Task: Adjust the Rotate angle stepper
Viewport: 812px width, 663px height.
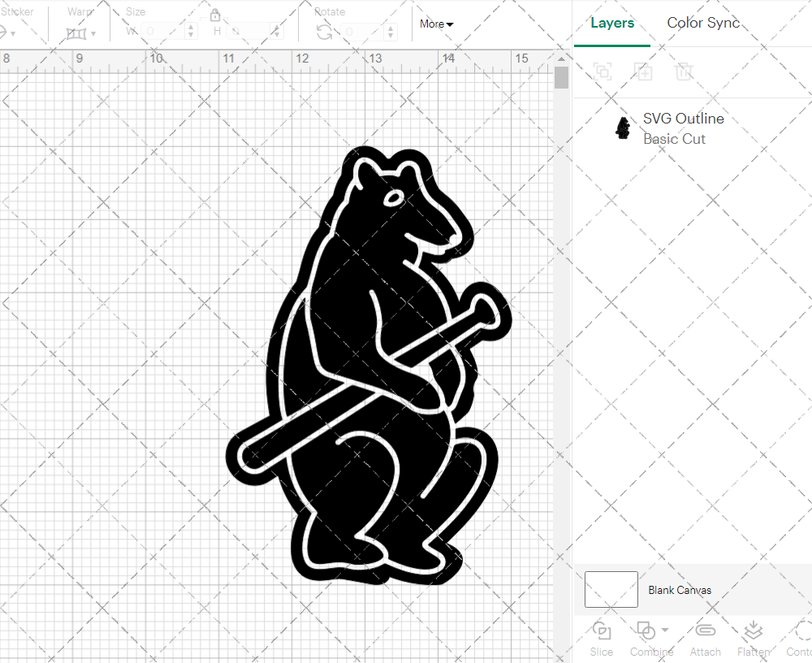Action: coord(391,32)
